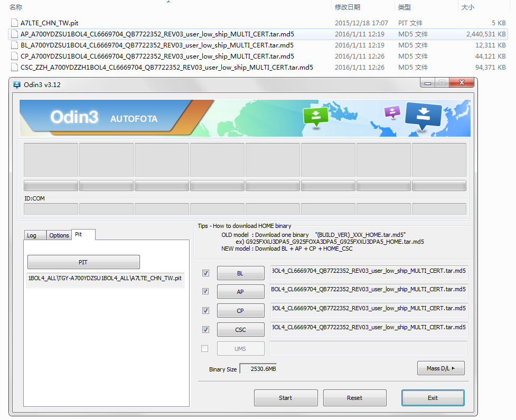Click CSC file size 94,371 KB
The image size is (516, 420).
click(x=490, y=68)
